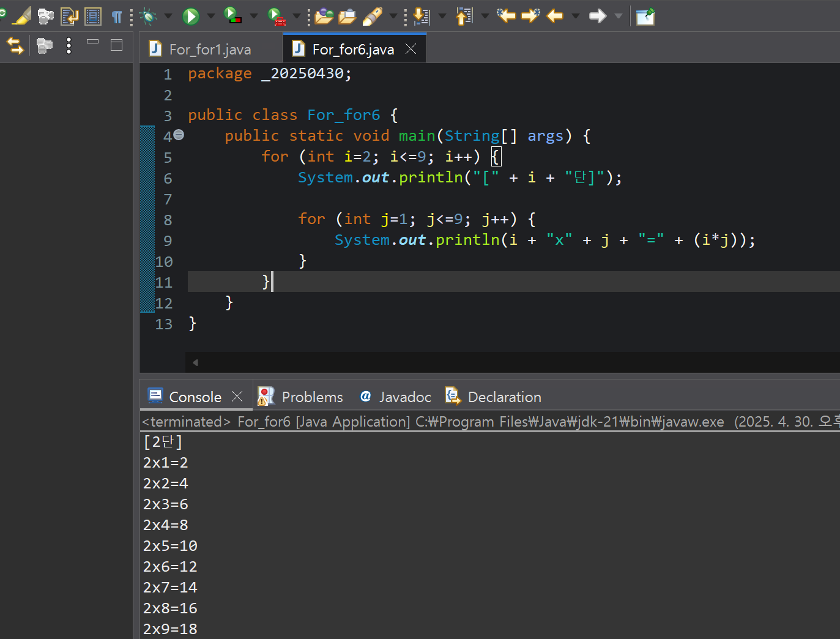This screenshot has height=639, width=840.
Task: Expand Search dropdown arrow
Action: (x=393, y=16)
